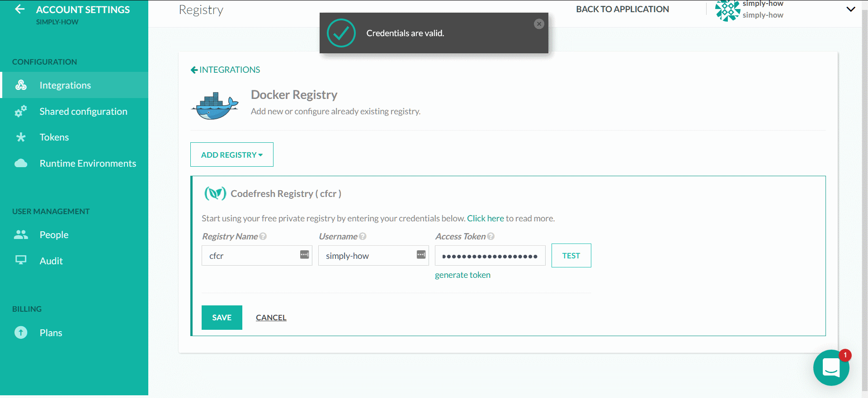Click the Access Token help icon
Viewport: 868px width, 398px height.
click(x=491, y=236)
